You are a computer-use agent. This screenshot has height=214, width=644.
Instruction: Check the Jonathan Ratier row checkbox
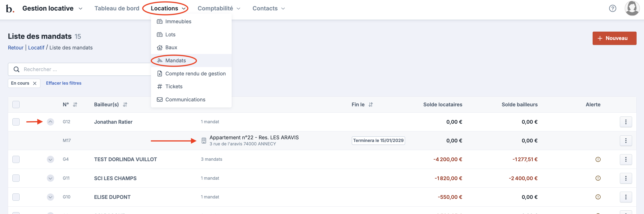tap(16, 122)
